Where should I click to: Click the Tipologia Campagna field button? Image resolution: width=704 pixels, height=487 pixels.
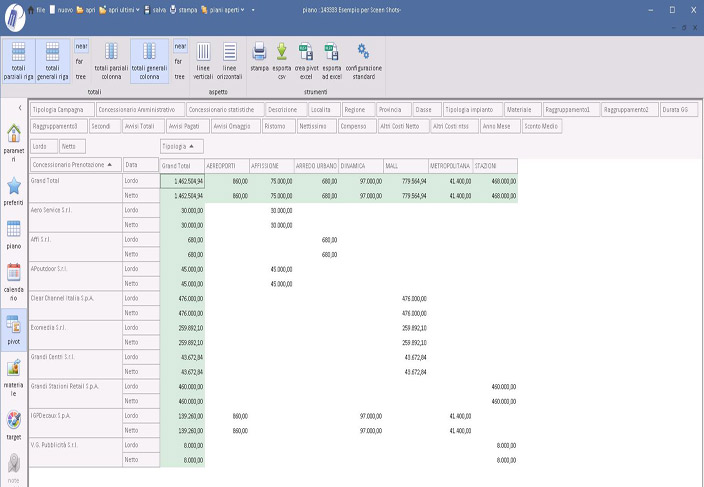pos(61,109)
